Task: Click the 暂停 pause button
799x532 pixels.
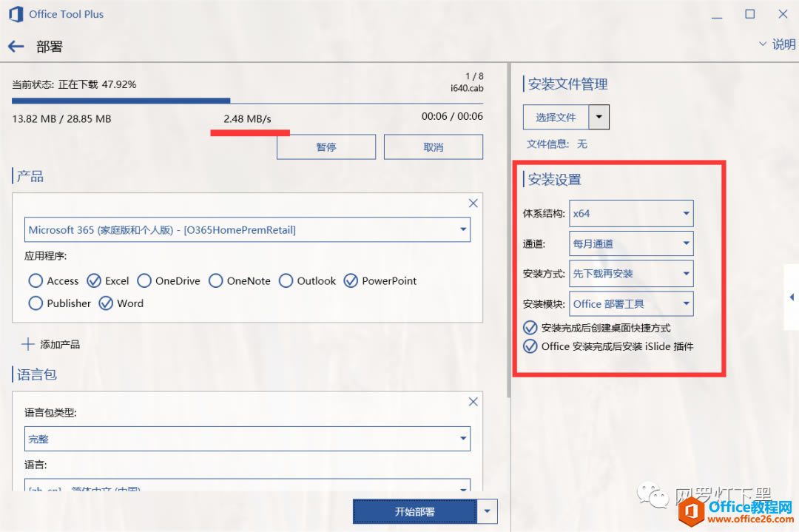Action: 326,147
